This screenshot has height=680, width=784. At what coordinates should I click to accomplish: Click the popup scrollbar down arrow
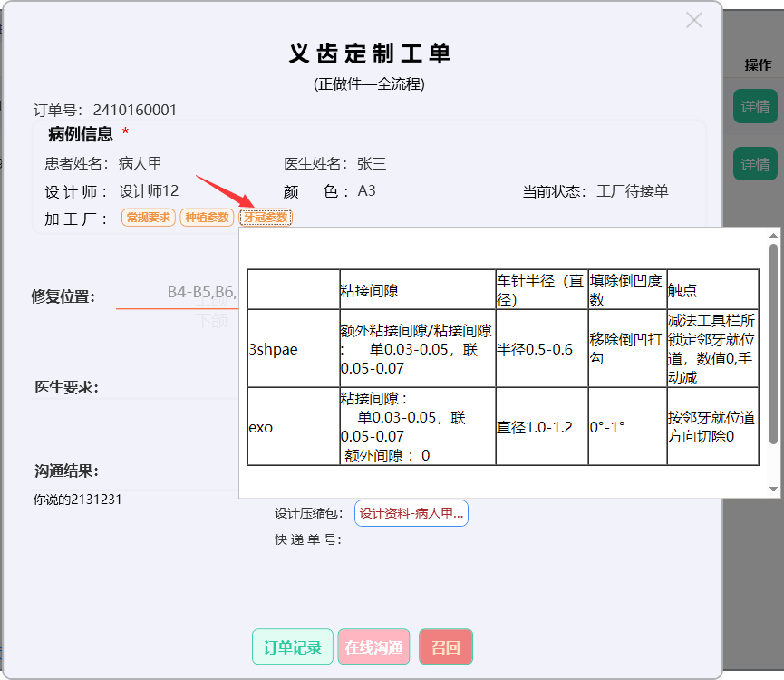tap(773, 489)
